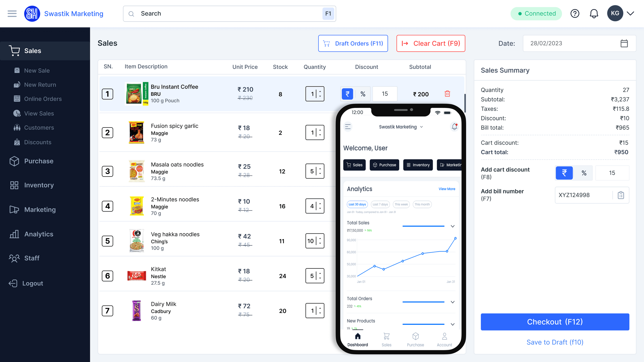Collapse the Total Sales chart chevron
The width and height of the screenshot is (644, 362).
453,226
